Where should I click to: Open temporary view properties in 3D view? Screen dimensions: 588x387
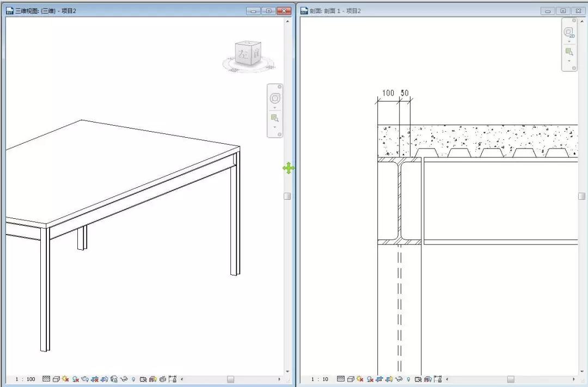143,379
